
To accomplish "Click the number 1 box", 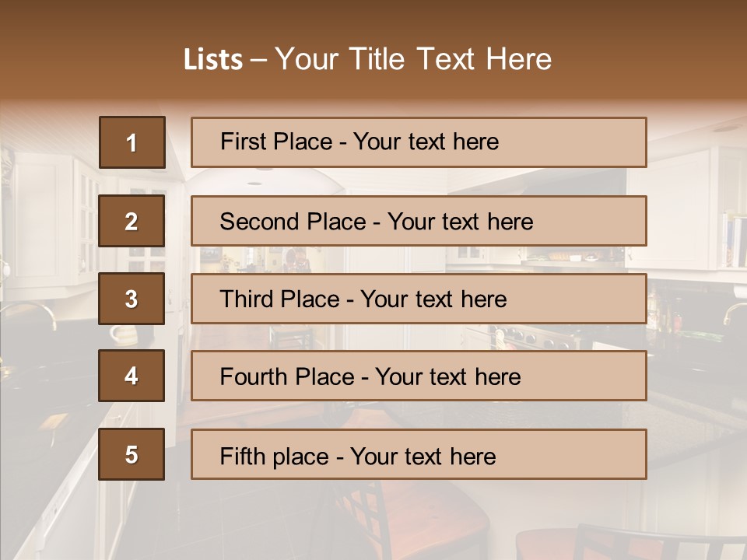I will [132, 142].
